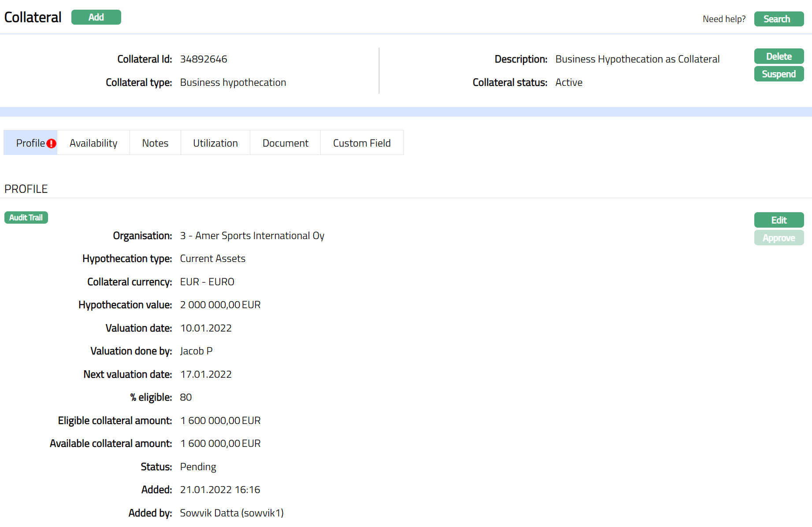Select the Profile tab

[x=30, y=143]
